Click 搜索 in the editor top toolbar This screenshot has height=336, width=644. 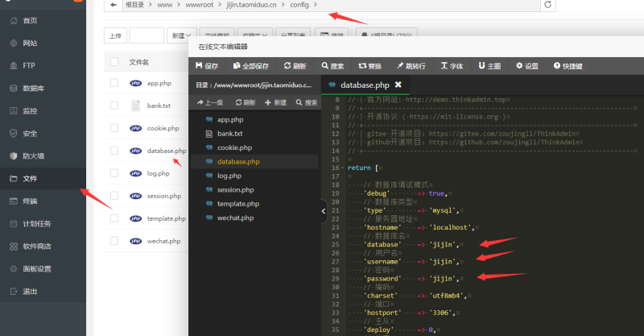tap(332, 66)
